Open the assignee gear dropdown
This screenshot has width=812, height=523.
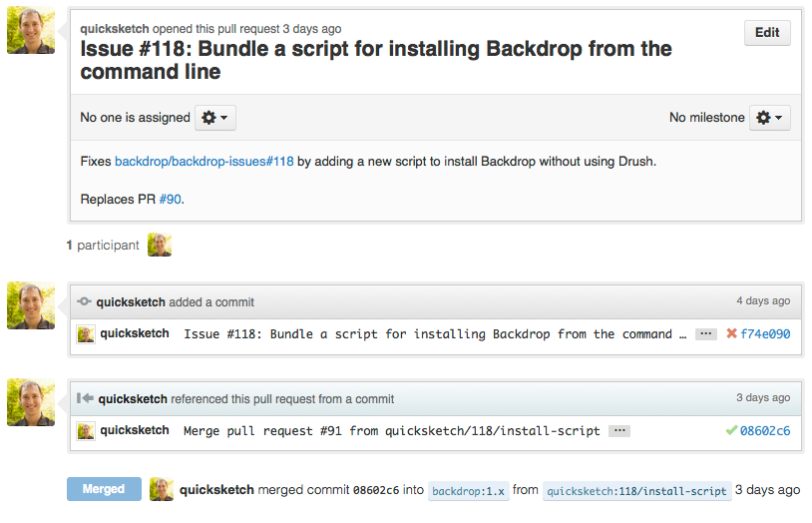pyautogui.click(x=214, y=118)
